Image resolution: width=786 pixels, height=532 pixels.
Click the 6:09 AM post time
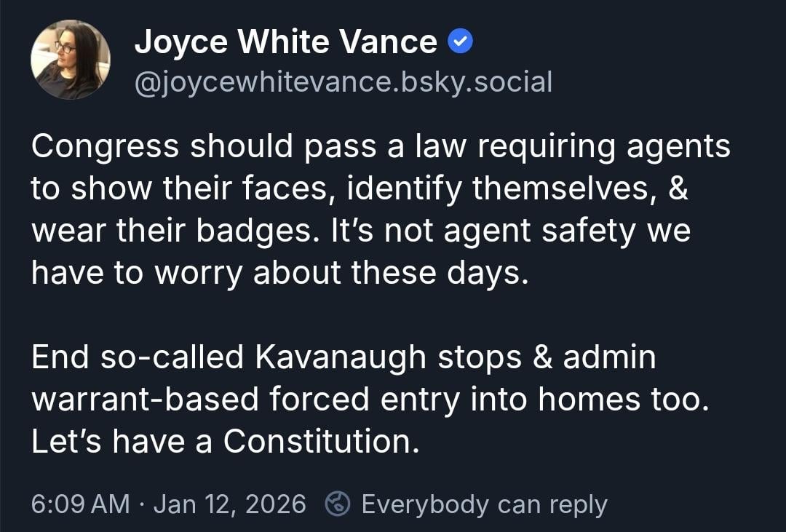pos(80,504)
